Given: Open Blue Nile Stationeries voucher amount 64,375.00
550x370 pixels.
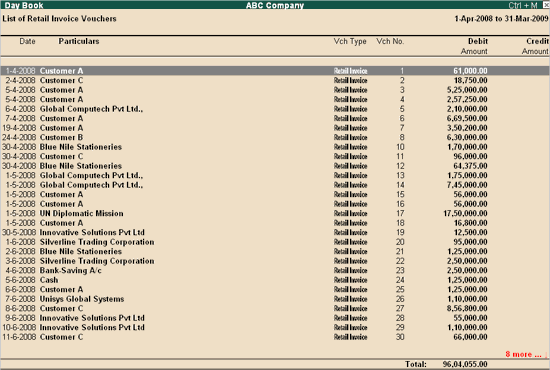Looking at the screenshot, I should (x=275, y=166).
